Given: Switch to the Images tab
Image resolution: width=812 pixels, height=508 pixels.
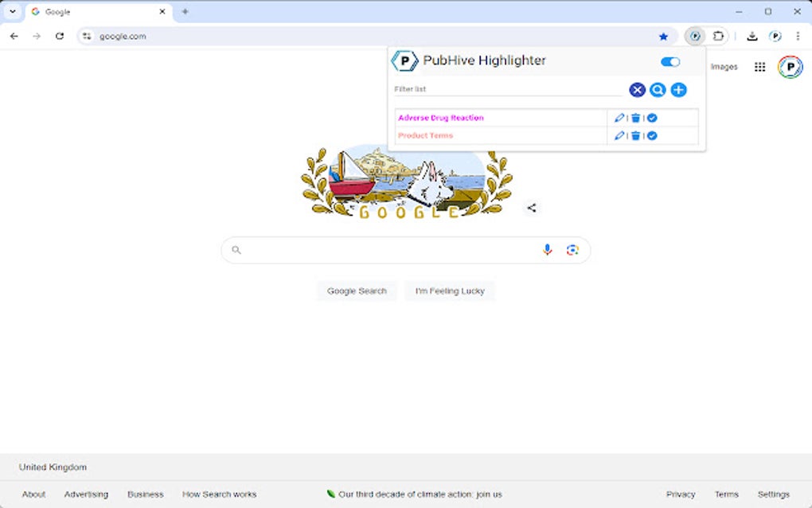Looking at the screenshot, I should [x=724, y=67].
